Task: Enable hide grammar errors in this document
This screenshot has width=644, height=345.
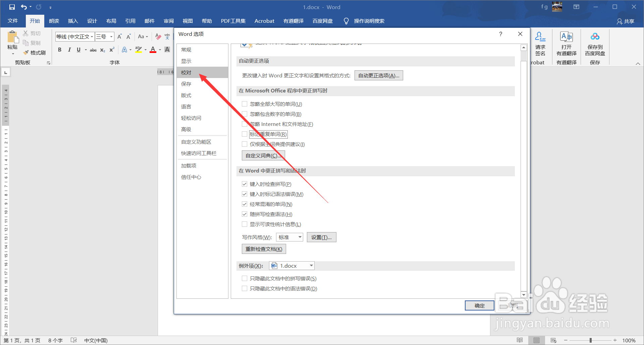Action: [245, 288]
